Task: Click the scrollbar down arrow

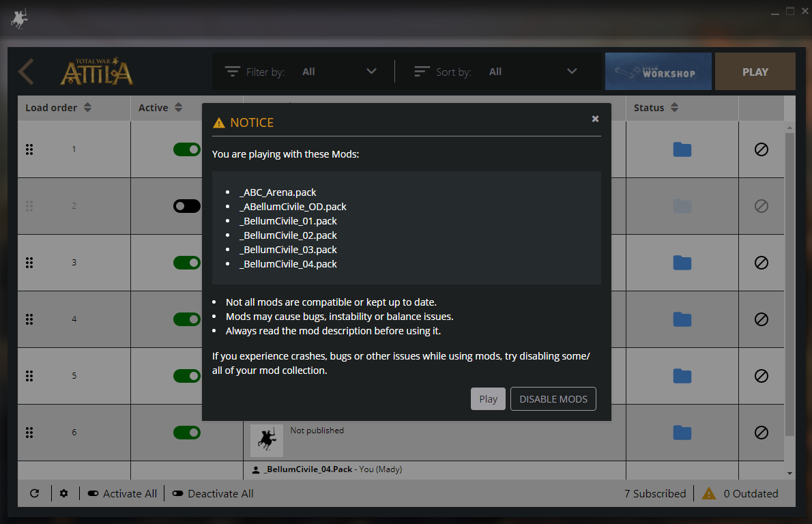Action: pyautogui.click(x=789, y=474)
